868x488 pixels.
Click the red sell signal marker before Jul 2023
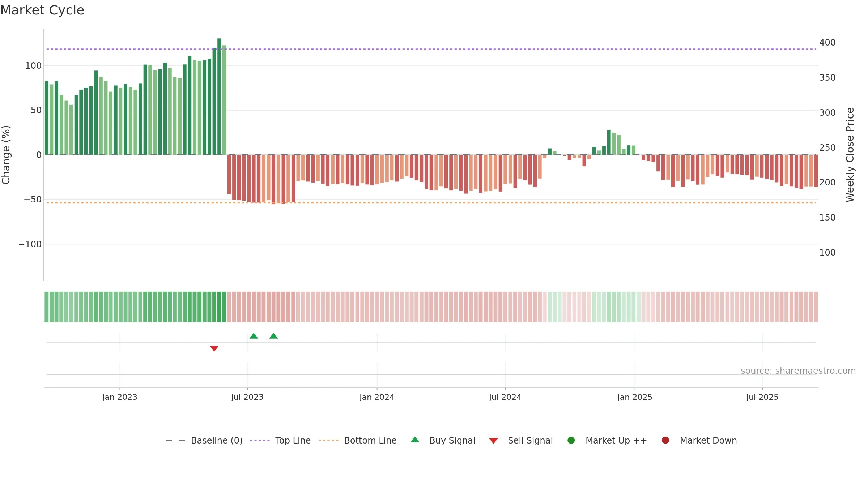coord(214,348)
